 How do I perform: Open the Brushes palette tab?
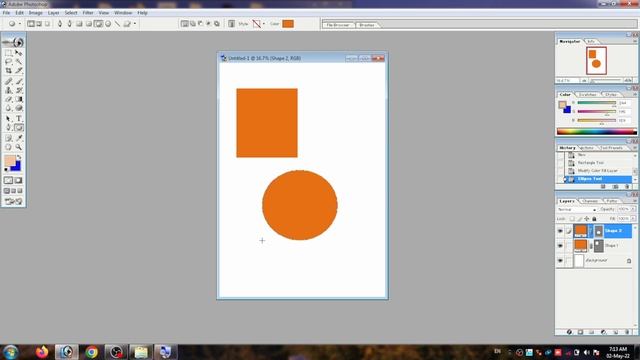pos(367,25)
